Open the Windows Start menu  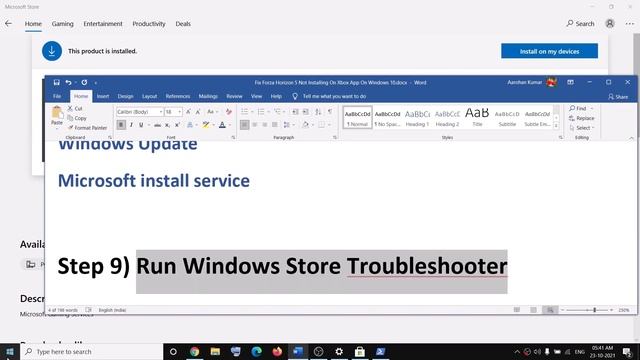point(10,351)
